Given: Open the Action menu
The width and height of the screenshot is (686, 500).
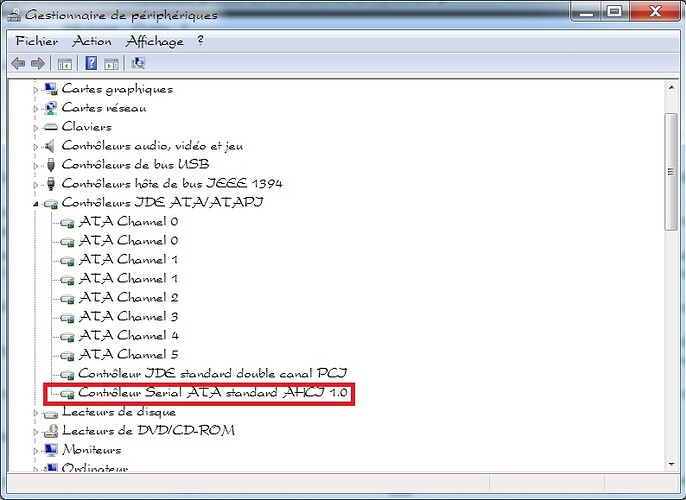Looking at the screenshot, I should pyautogui.click(x=92, y=41).
